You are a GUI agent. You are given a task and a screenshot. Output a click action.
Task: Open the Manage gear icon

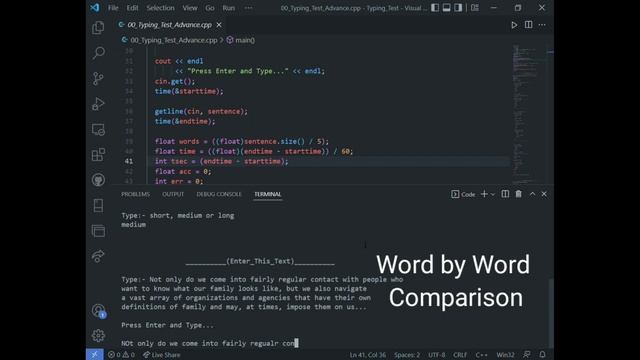(98, 336)
